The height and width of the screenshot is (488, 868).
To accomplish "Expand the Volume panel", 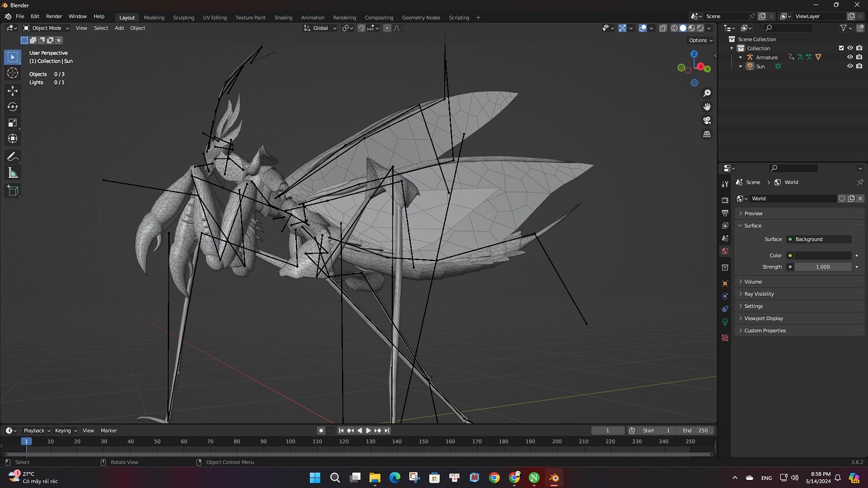I will click(799, 282).
